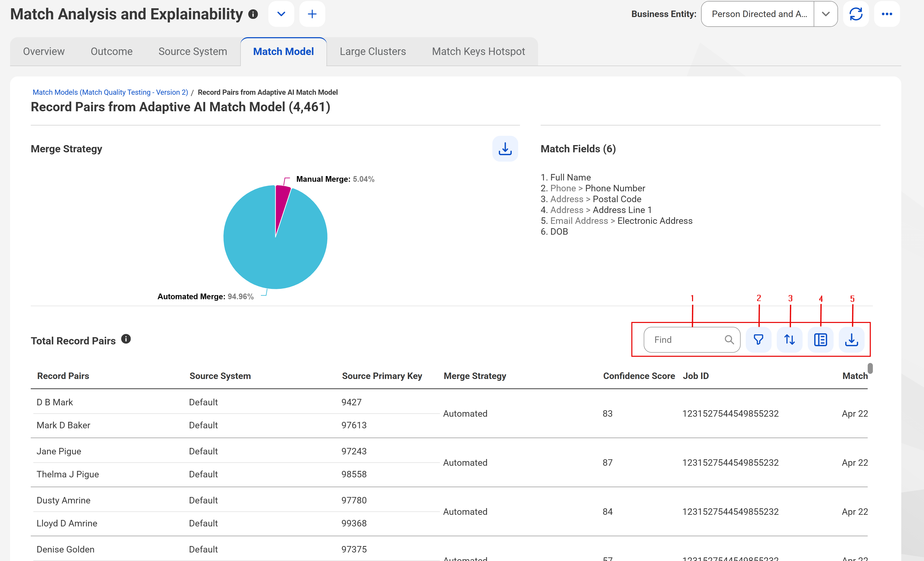
Task: Click the Merge Strategy column header
Action: pos(475,376)
